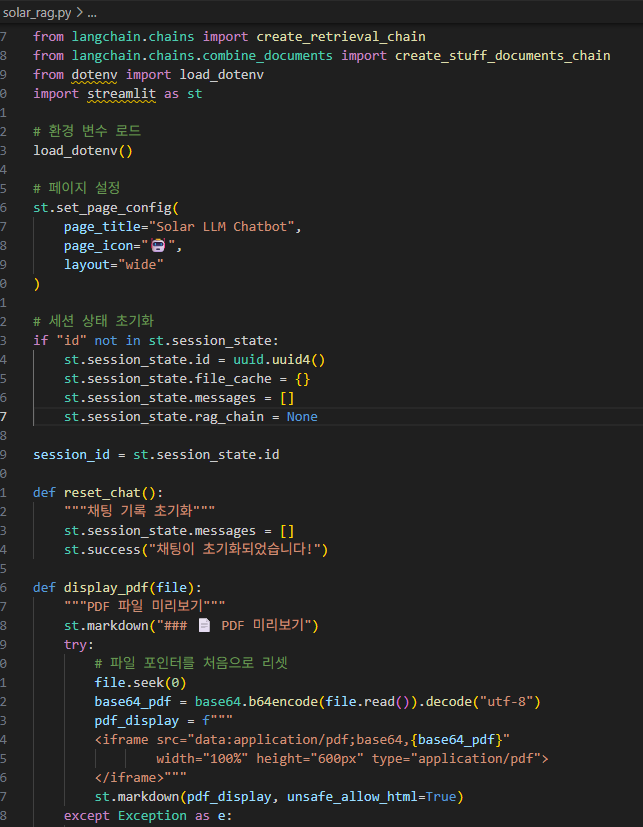643x827 pixels.
Task: Click 'except Exception as e:' line
Action: point(148,815)
